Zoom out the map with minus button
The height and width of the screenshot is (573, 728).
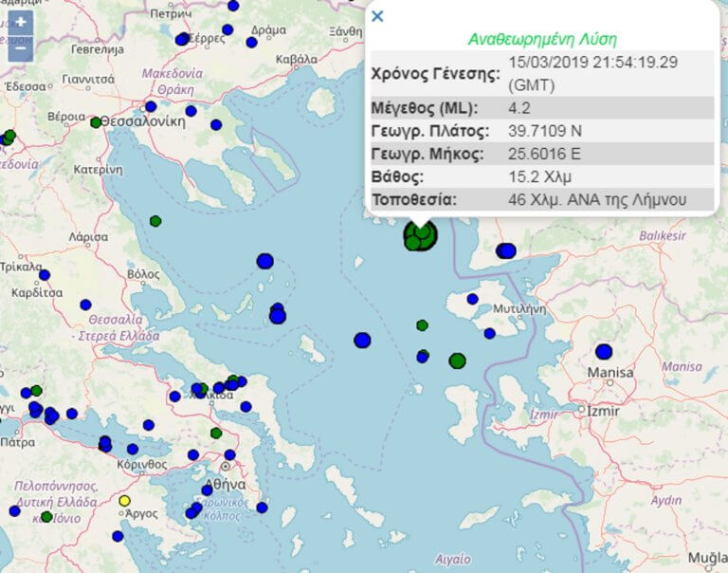[x=21, y=48]
